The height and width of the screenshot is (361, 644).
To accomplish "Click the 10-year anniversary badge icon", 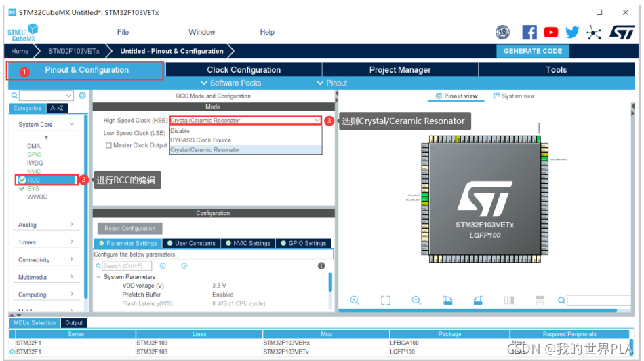I will click(503, 32).
